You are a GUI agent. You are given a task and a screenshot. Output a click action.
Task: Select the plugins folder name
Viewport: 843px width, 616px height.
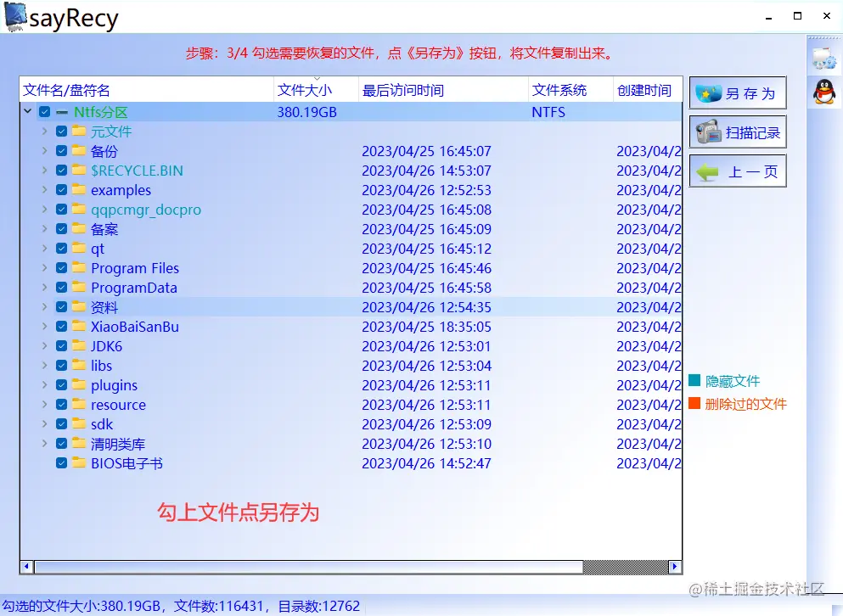[114, 385]
